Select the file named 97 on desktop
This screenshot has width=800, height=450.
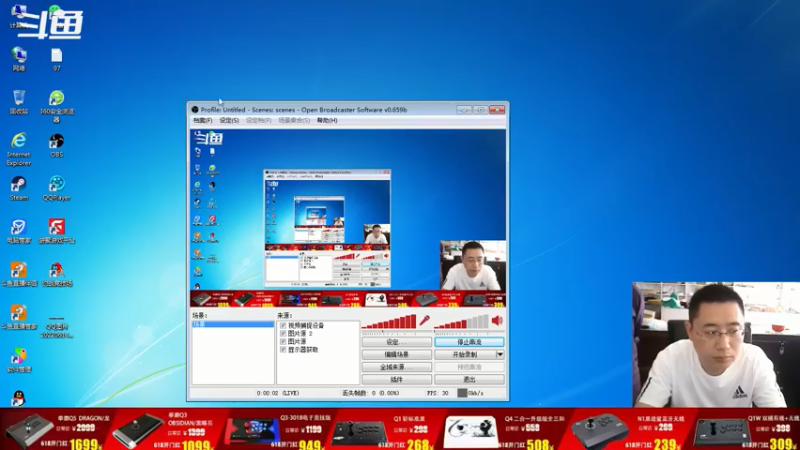(57, 59)
